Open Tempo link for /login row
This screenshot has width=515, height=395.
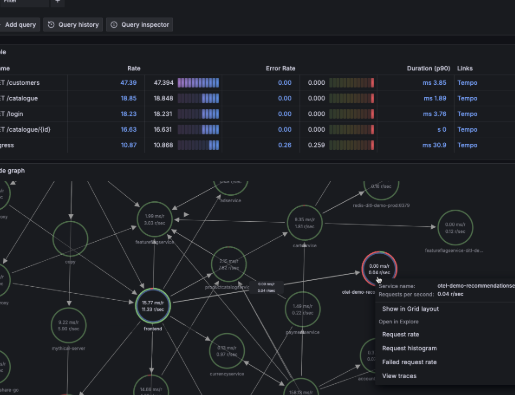(x=467, y=114)
